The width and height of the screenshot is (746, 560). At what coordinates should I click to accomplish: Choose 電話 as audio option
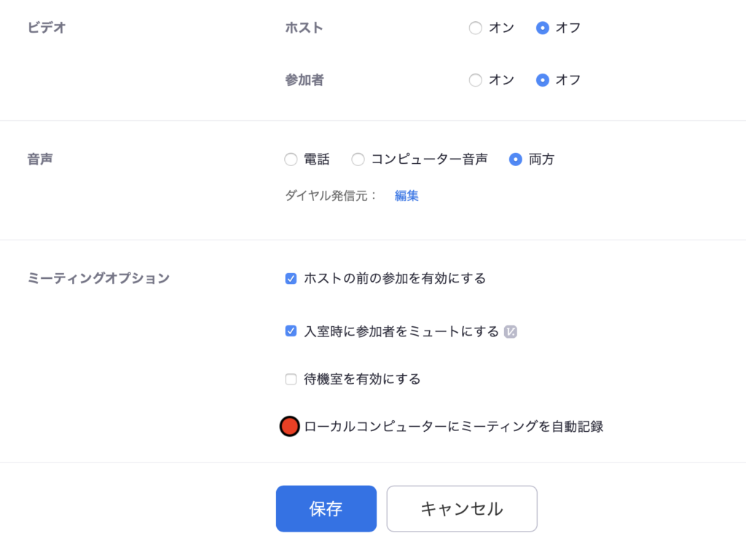[x=291, y=159]
